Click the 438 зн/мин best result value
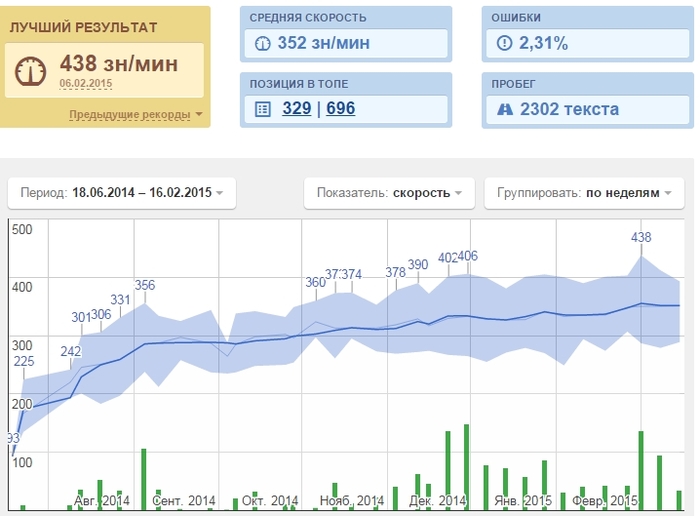The height and width of the screenshot is (516, 700). [x=119, y=63]
